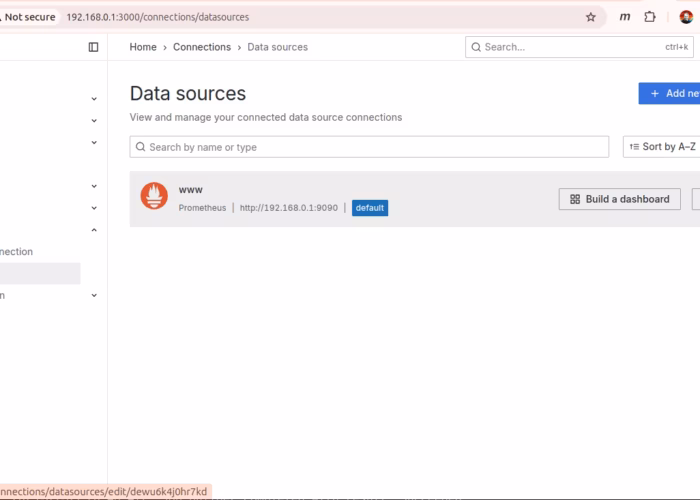Click the 'Not secure' site info badge
This screenshot has width=700, height=500.
tap(28, 17)
